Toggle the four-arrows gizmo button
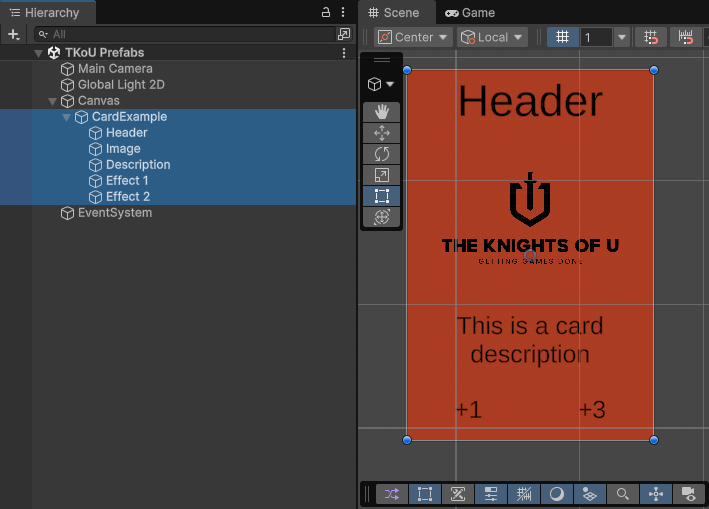 pyautogui.click(x=656, y=494)
